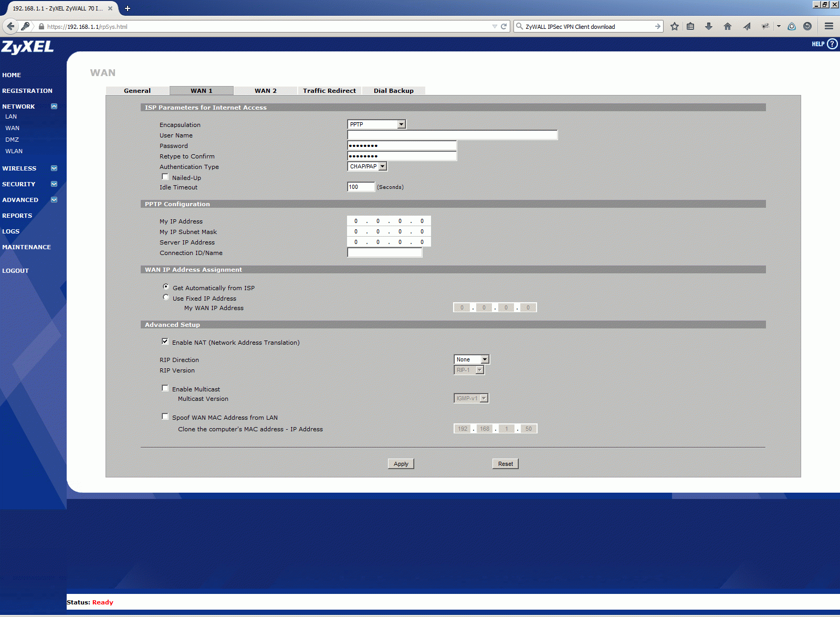Click the Reset button
840x617 pixels.
(505, 464)
